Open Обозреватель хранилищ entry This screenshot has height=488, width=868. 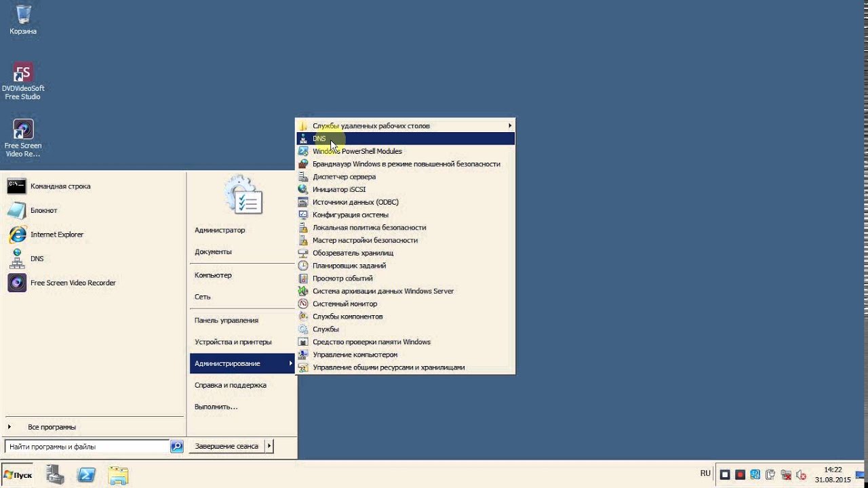coord(406,253)
